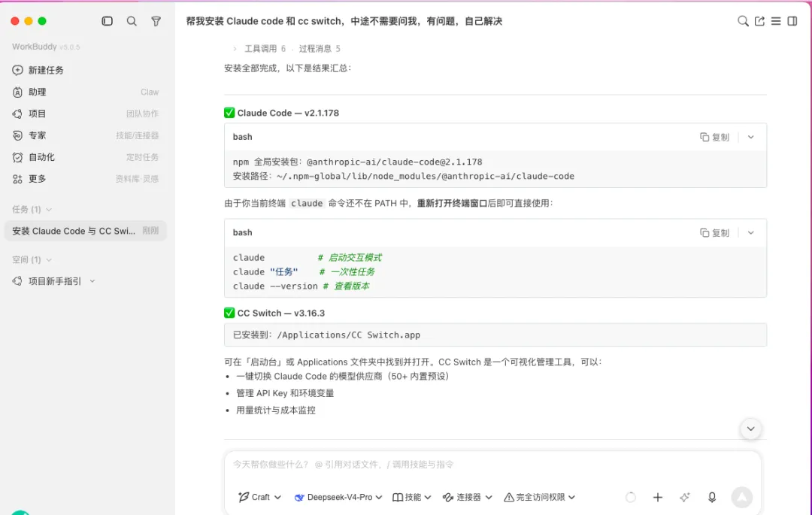Viewport: 812px width, 515px height.
Task: Collapse the 空间 (1) group
Action: point(32,260)
